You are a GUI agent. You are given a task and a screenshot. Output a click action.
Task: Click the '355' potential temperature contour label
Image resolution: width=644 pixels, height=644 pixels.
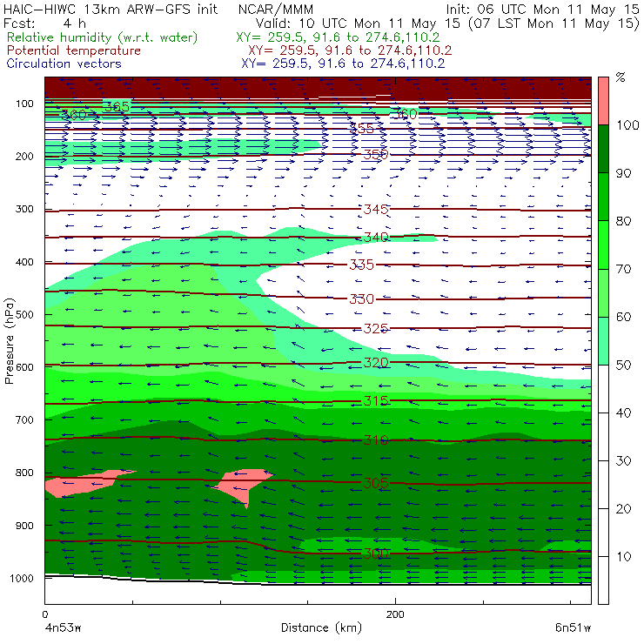tap(362, 129)
